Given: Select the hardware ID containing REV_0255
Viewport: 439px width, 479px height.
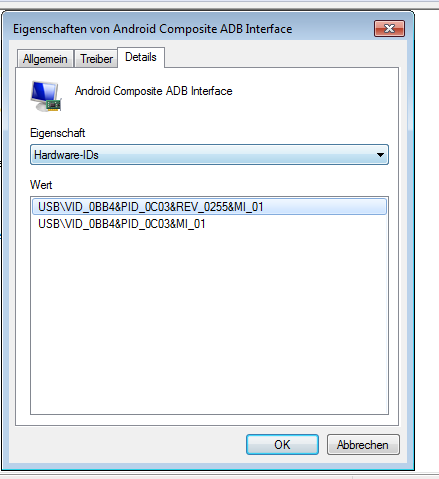Looking at the screenshot, I should (x=209, y=207).
